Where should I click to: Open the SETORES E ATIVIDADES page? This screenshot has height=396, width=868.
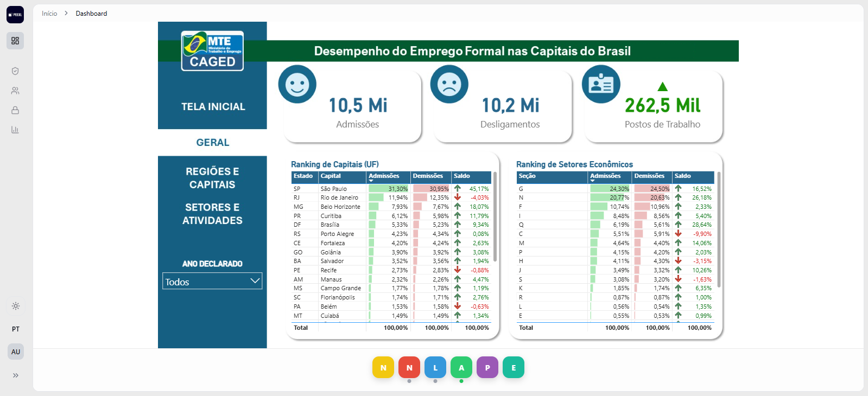(212, 214)
